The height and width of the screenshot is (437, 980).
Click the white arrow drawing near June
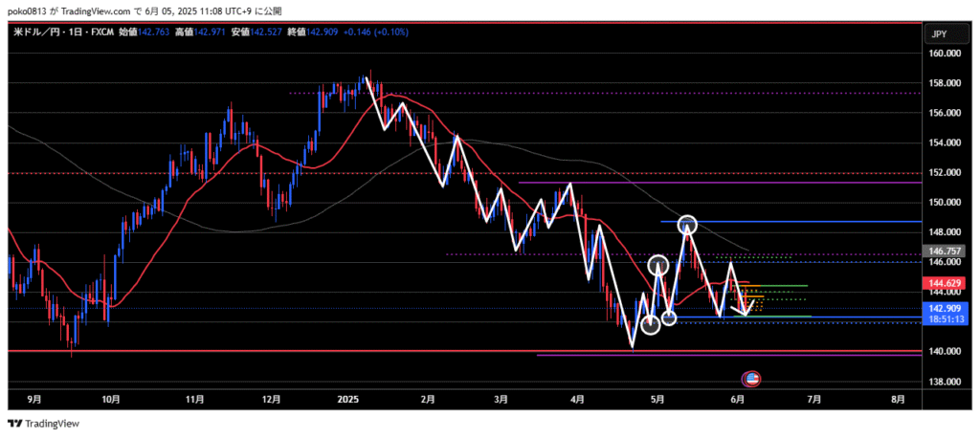pos(741,308)
